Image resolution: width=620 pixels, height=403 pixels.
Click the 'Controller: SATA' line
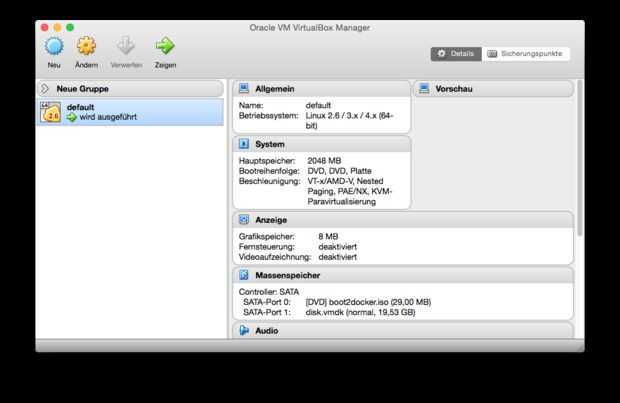click(x=269, y=292)
